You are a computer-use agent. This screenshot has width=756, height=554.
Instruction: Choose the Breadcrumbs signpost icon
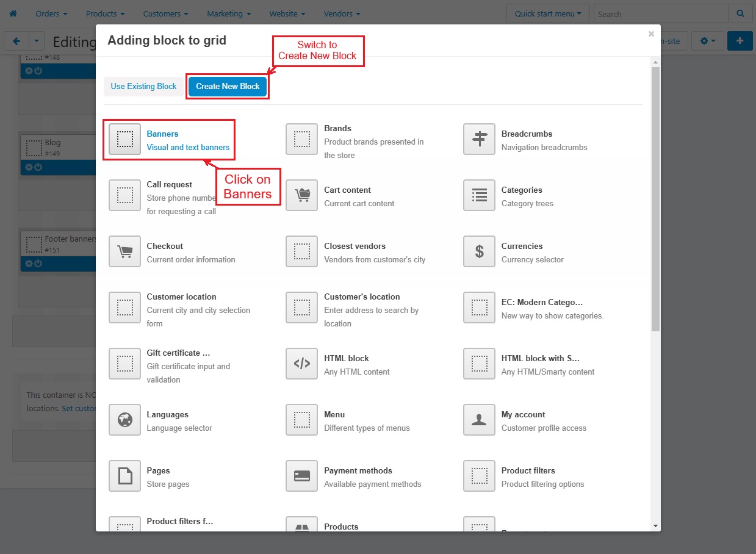(x=479, y=140)
